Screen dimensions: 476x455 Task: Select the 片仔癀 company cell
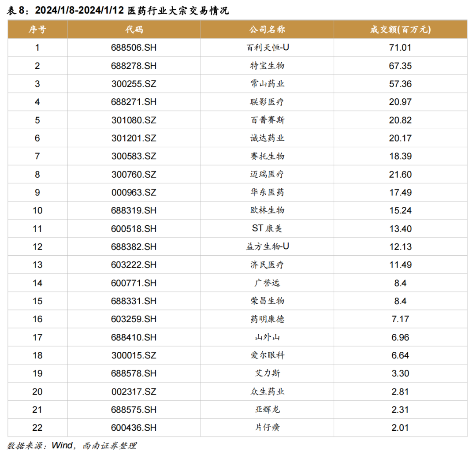tap(267, 428)
